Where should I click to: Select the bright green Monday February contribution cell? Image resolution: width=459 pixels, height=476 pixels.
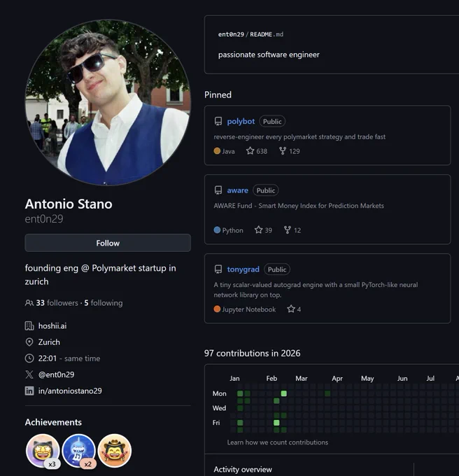(x=283, y=393)
